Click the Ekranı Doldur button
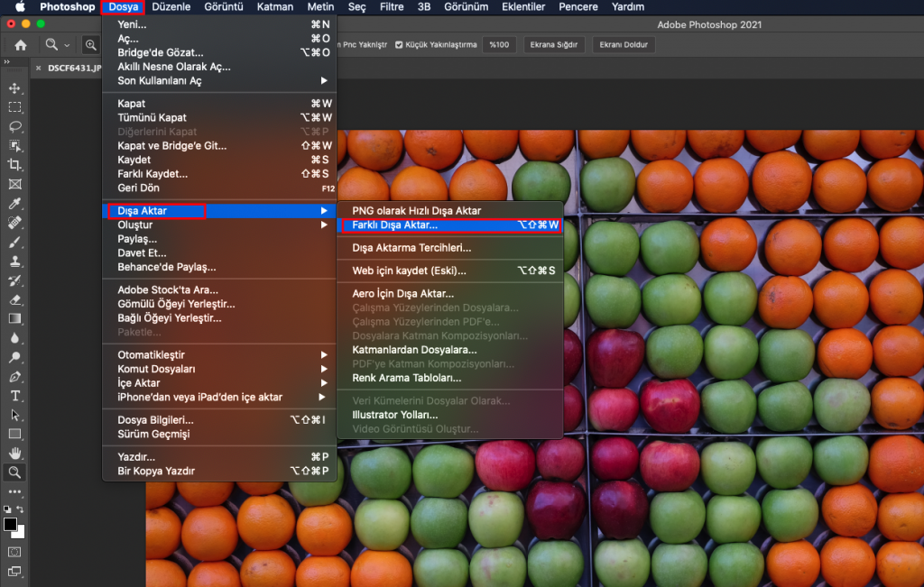Screen dimensions: 924x587 [x=624, y=45]
